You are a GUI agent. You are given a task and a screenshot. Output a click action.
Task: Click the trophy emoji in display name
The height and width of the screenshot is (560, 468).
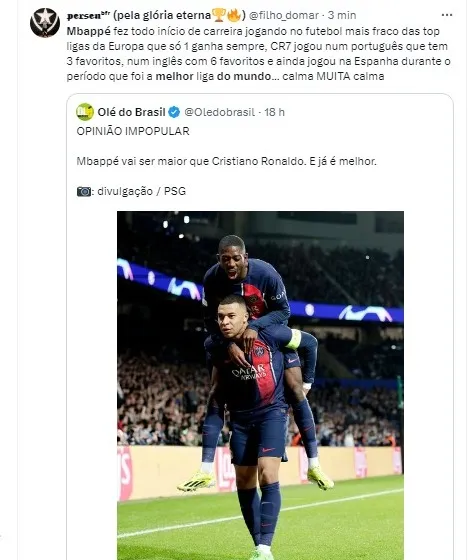(219, 15)
